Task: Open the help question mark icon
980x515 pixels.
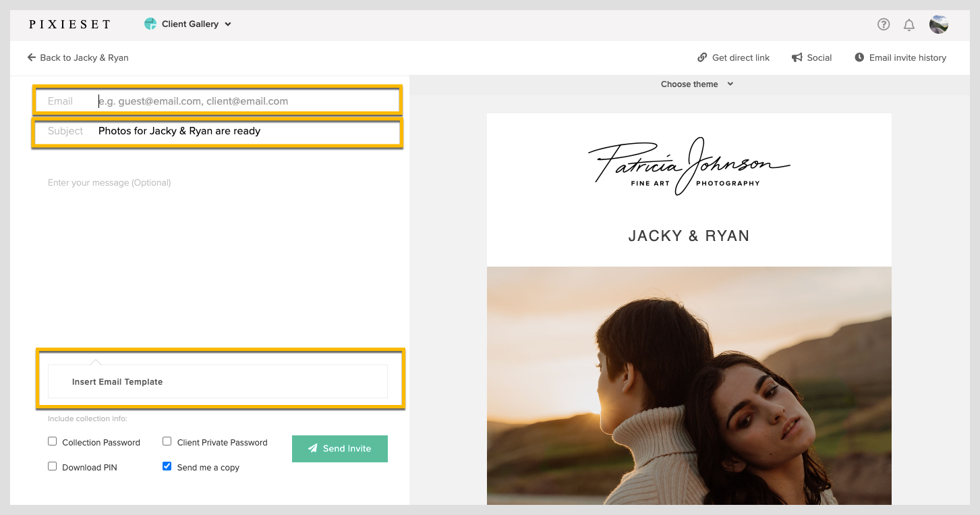Action: [x=884, y=24]
